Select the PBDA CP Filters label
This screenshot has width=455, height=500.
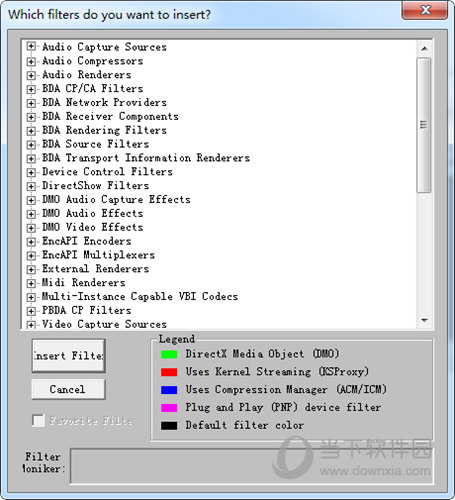[87, 310]
